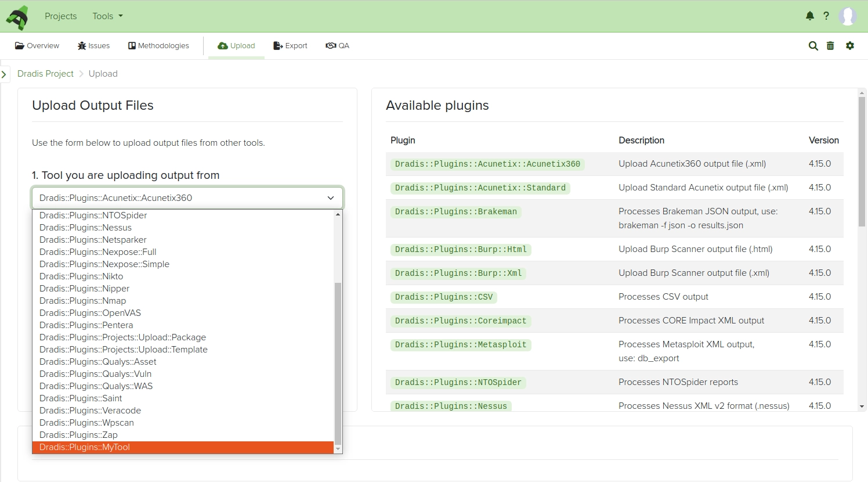Open the Export tab
Screen dimensions: 868x482
pyautogui.click(x=290, y=46)
